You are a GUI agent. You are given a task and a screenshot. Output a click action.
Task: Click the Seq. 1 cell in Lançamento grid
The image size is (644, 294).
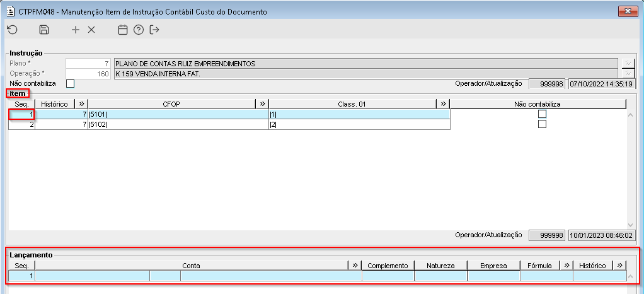(22, 276)
